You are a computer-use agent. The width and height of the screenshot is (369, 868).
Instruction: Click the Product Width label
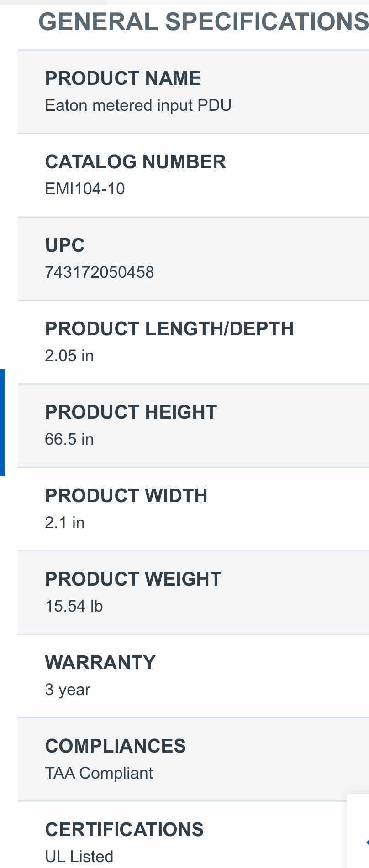[126, 496]
